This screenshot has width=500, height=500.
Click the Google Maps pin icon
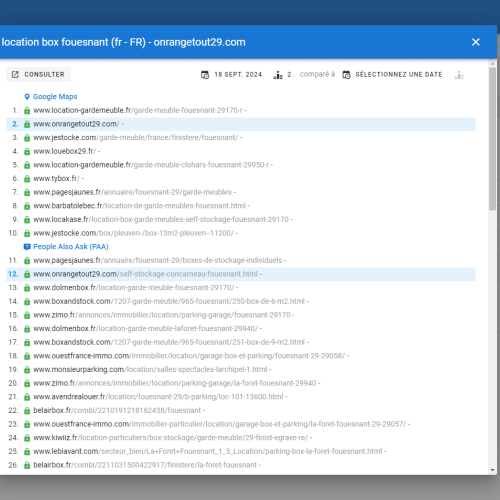coord(27,97)
